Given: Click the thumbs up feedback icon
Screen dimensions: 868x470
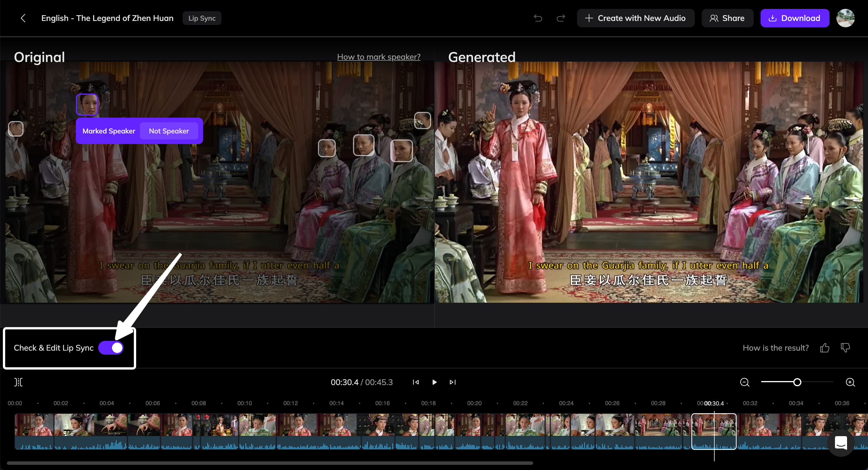Looking at the screenshot, I should [x=825, y=347].
